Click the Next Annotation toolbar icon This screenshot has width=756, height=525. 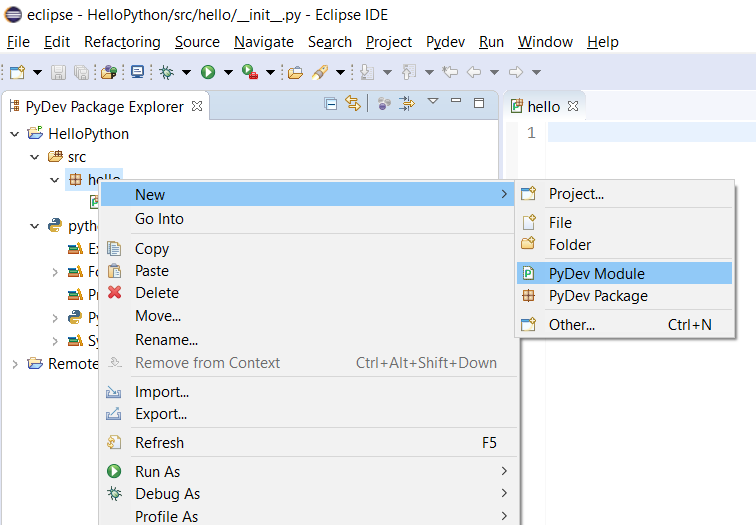point(367,72)
